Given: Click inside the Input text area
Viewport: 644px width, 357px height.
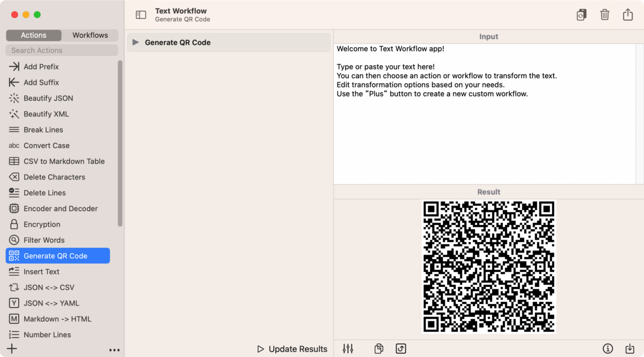Looking at the screenshot, I should click(485, 114).
